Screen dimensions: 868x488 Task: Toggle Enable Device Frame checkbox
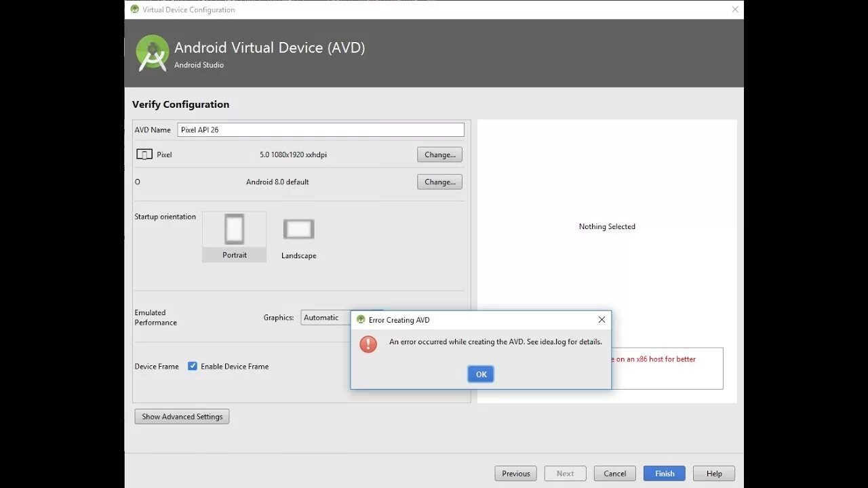coord(193,366)
